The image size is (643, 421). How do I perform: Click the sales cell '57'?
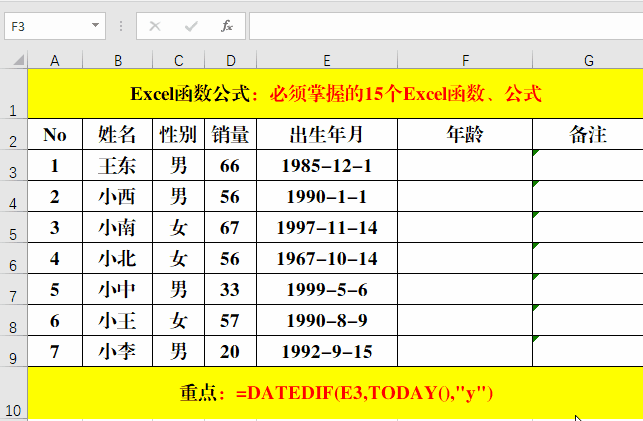coord(230,320)
